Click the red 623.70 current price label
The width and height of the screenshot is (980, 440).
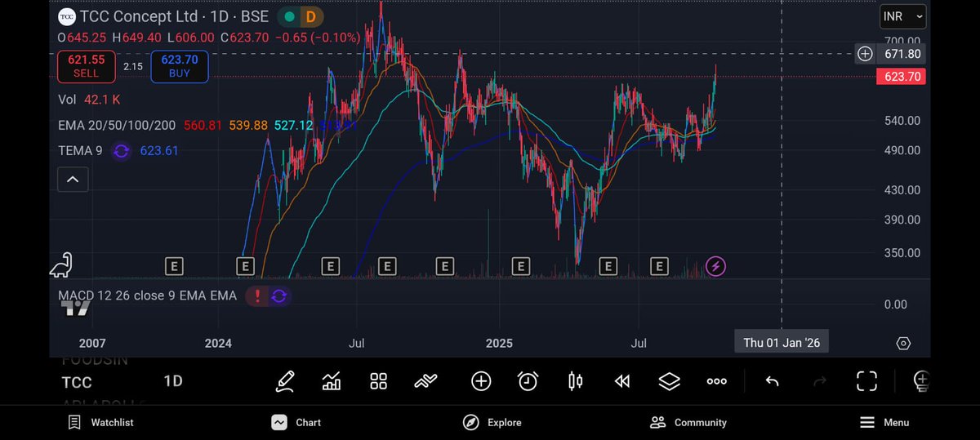[x=902, y=77]
